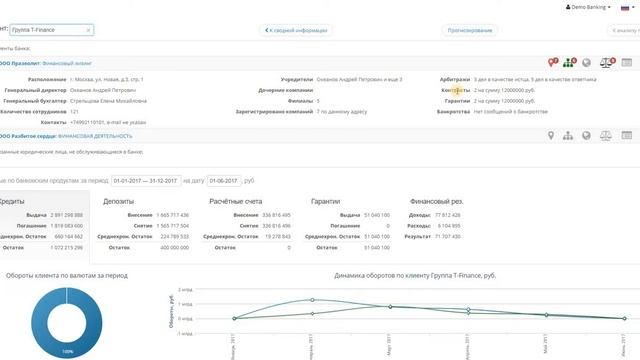The height and width of the screenshot is (360, 640).
Task: Click chart title Динамика оборотов по клиенту
Action: click(x=415, y=276)
